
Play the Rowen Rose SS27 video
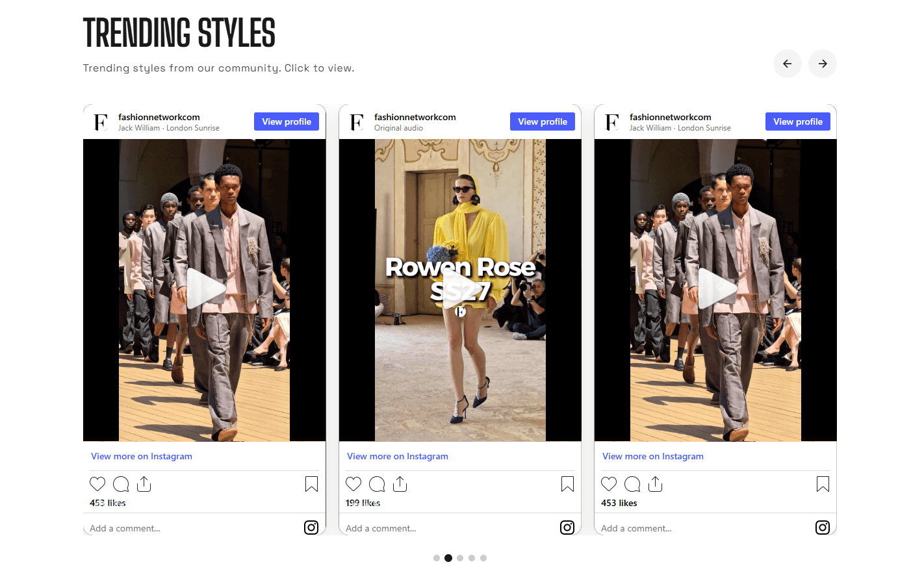click(461, 289)
